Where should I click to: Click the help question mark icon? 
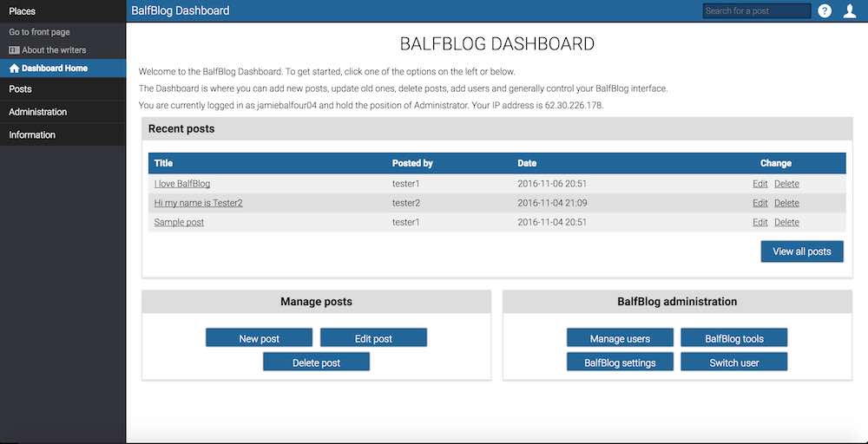[x=825, y=10]
